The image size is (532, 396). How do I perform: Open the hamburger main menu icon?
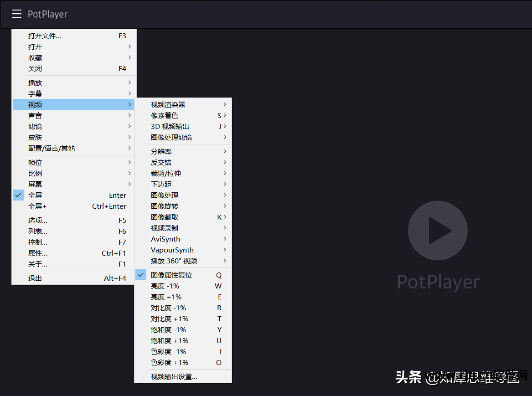(16, 14)
